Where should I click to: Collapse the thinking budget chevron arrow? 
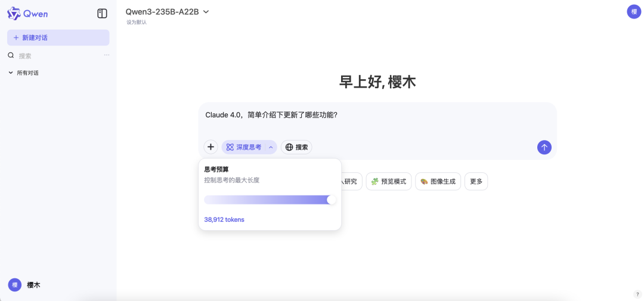click(x=271, y=147)
